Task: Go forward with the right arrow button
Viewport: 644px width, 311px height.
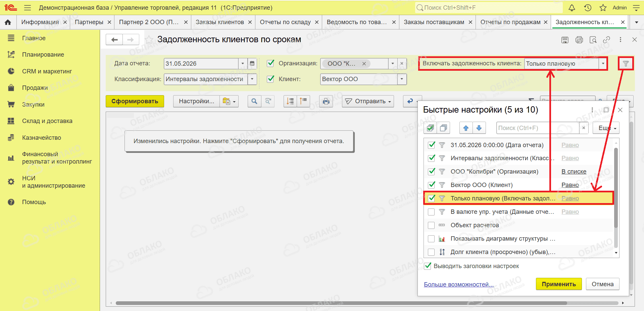Action: pyautogui.click(x=131, y=40)
